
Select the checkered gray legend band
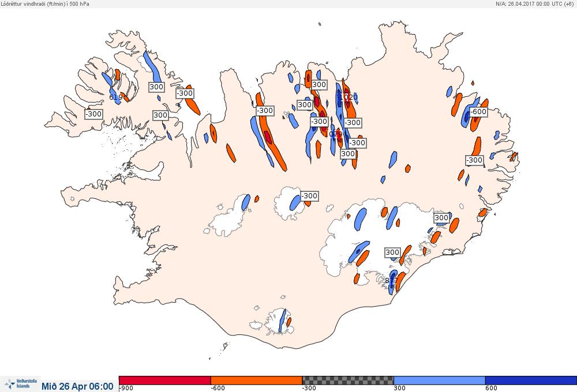click(x=348, y=380)
